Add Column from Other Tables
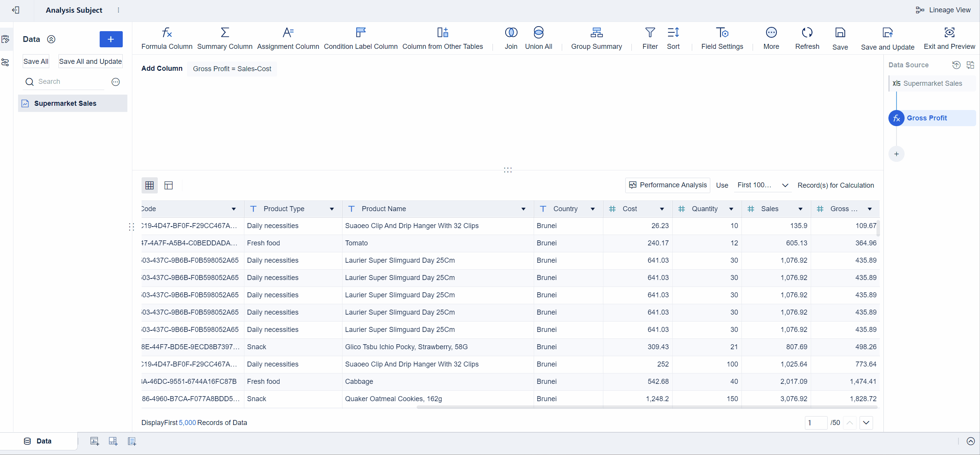The image size is (980, 455). click(442, 38)
